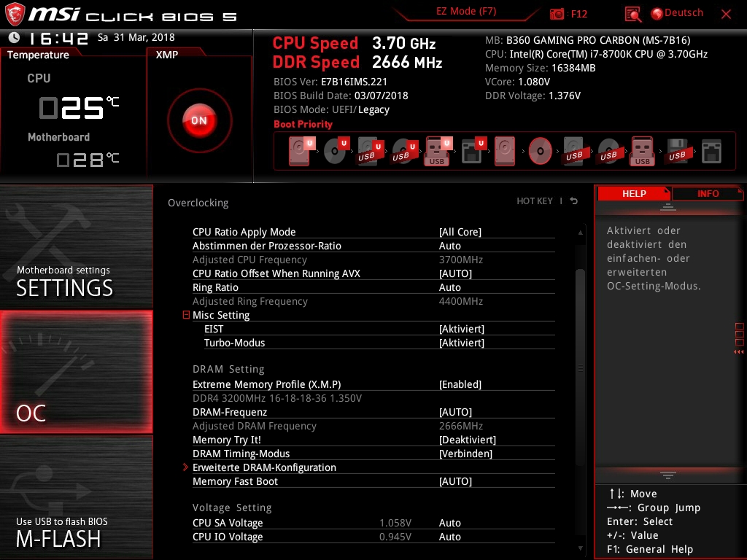Click the Voltage Setting section heading
This screenshot has height=560, width=747.
pos(232,507)
